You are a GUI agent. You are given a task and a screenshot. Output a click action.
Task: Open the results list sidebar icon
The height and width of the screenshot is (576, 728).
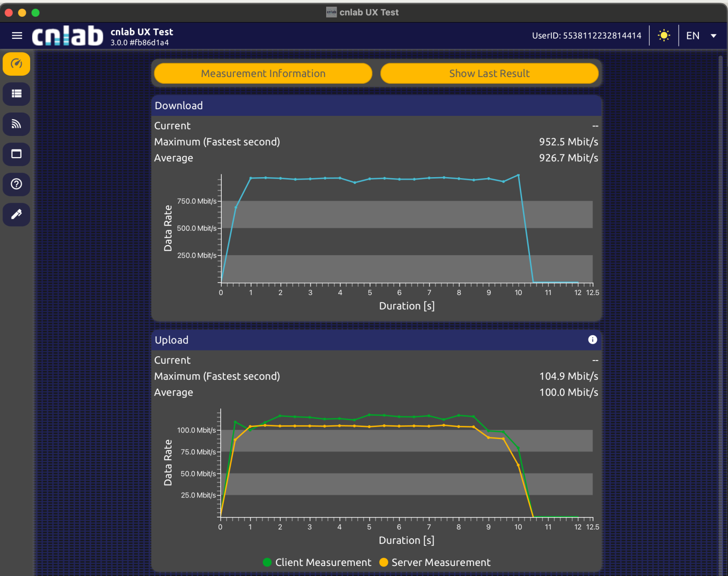[x=17, y=94]
